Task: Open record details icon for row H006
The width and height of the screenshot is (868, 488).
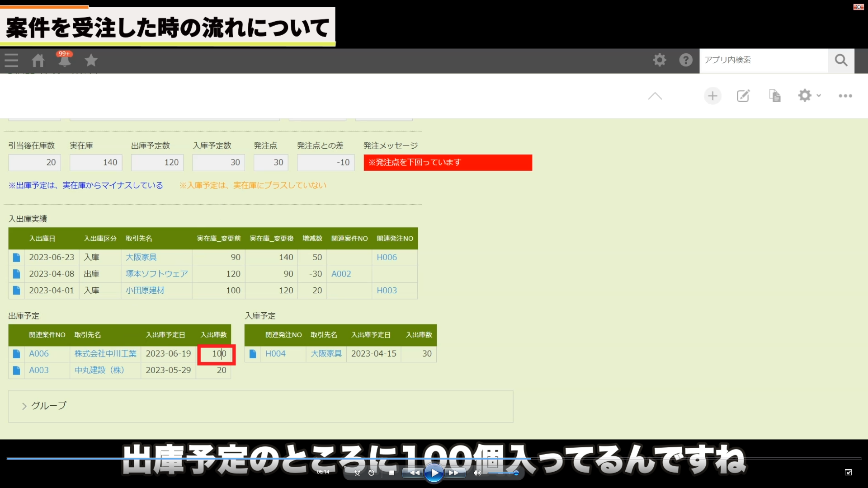Action: (x=16, y=258)
